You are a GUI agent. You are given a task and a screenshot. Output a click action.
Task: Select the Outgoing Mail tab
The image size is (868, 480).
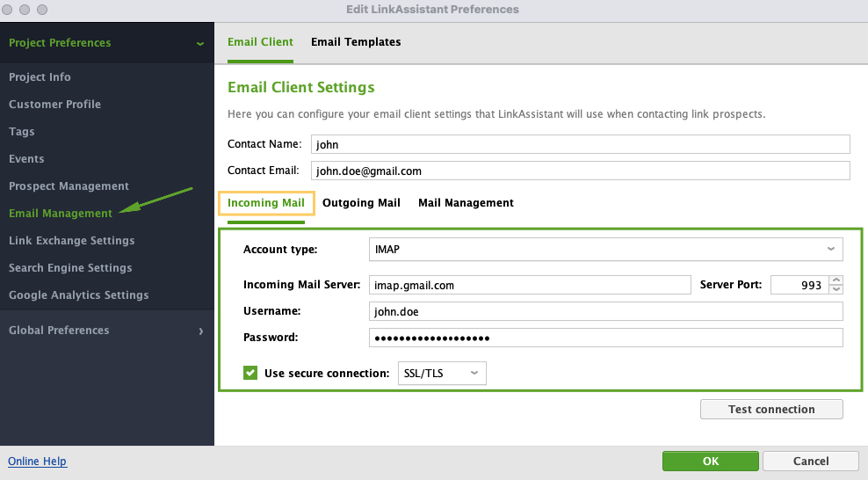point(361,203)
